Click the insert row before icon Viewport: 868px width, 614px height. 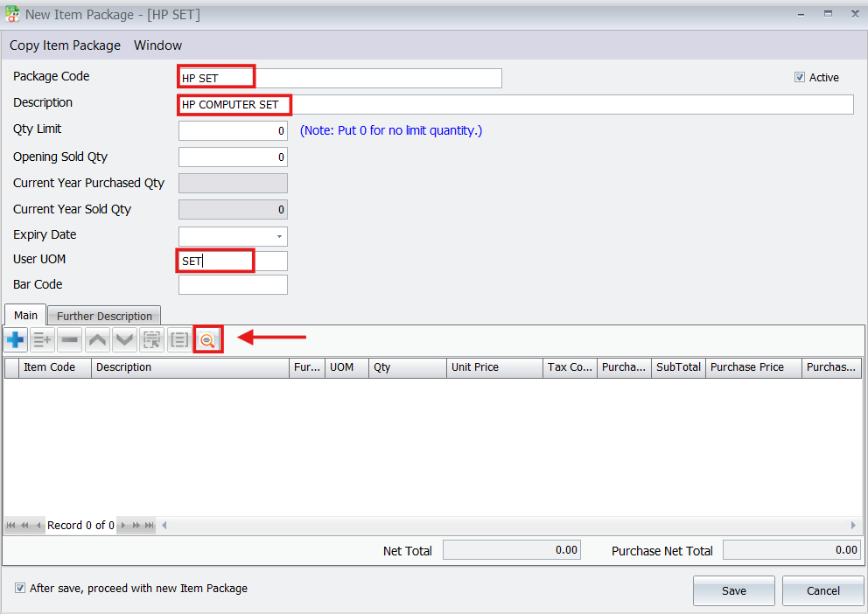point(42,339)
